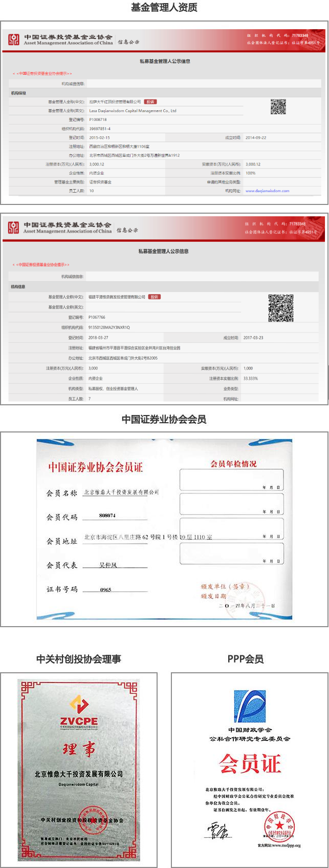Click the organization code 91350128MA2Y3NXR1Q

click(x=109, y=327)
